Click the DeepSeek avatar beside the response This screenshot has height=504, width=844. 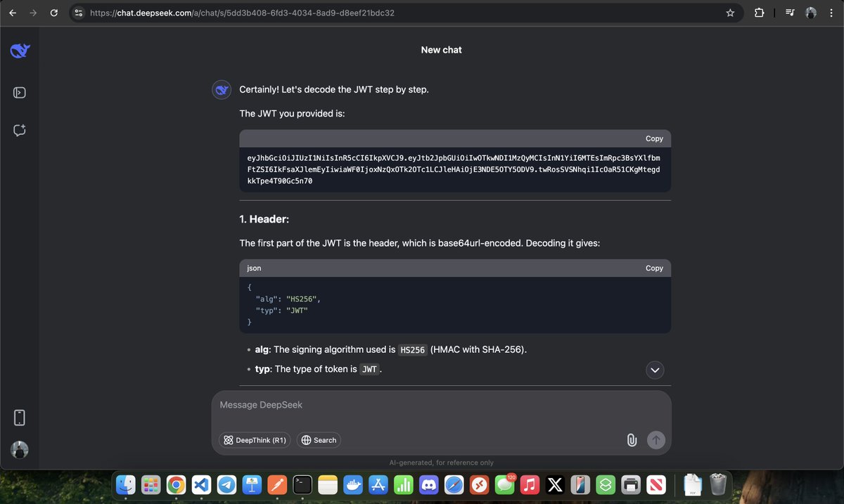(x=222, y=90)
